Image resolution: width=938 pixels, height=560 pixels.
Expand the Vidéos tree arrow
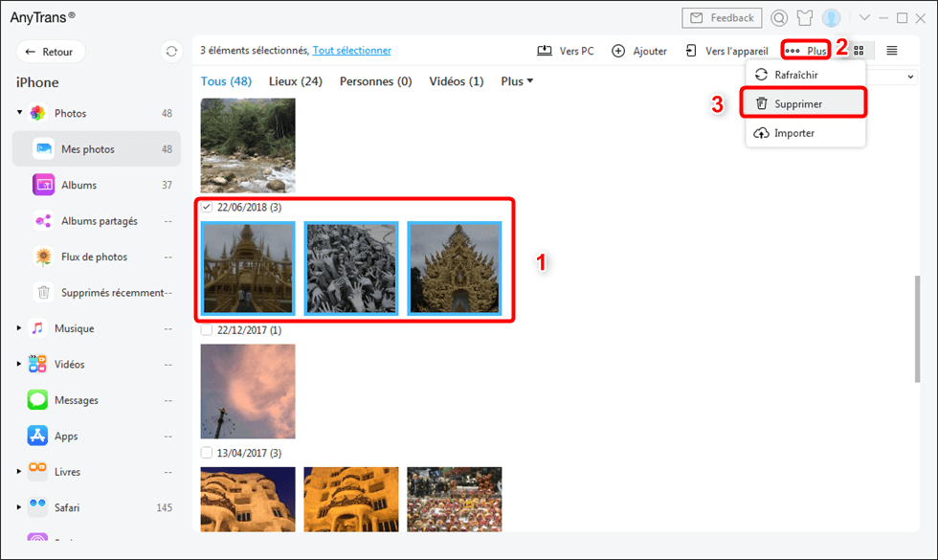tap(19, 364)
